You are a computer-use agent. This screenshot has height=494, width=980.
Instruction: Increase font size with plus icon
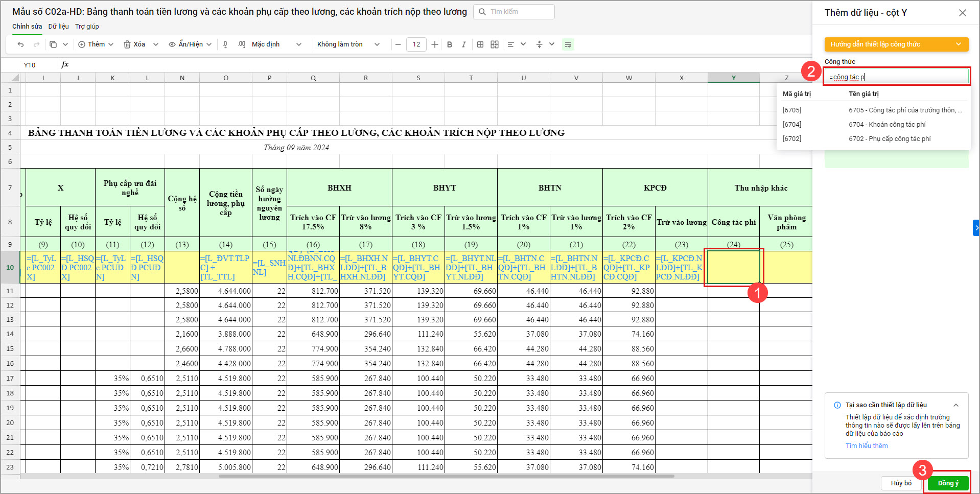[x=435, y=44]
